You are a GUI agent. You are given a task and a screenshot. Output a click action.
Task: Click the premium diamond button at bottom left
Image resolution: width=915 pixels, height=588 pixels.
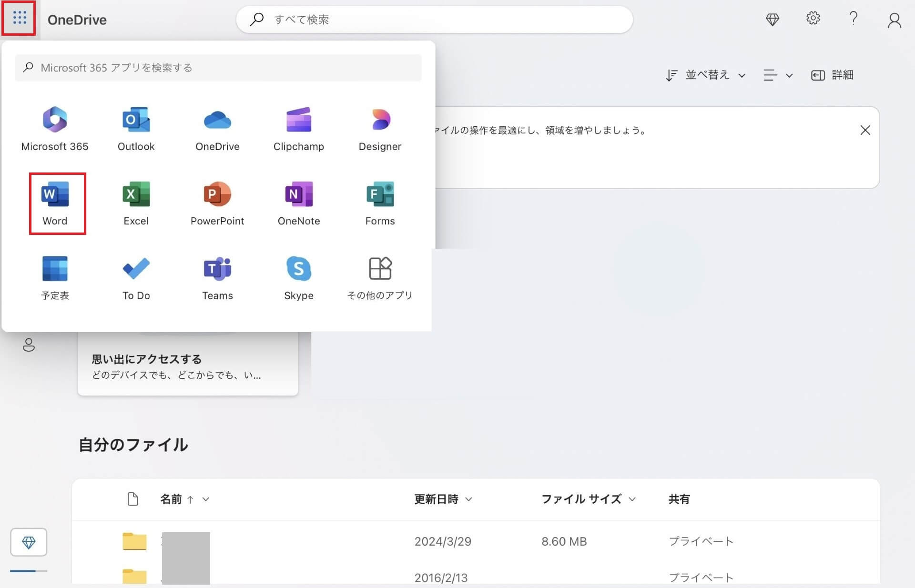point(29,542)
